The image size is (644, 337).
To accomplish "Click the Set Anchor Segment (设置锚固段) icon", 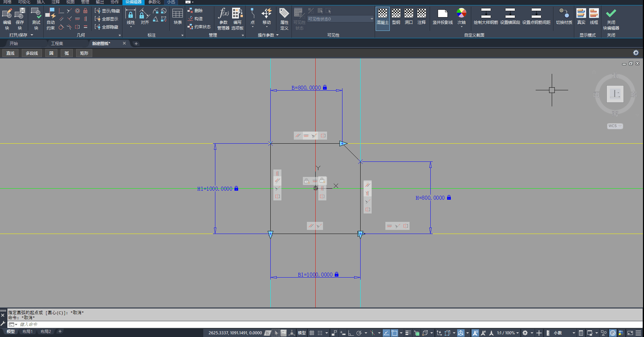I will point(510,17).
